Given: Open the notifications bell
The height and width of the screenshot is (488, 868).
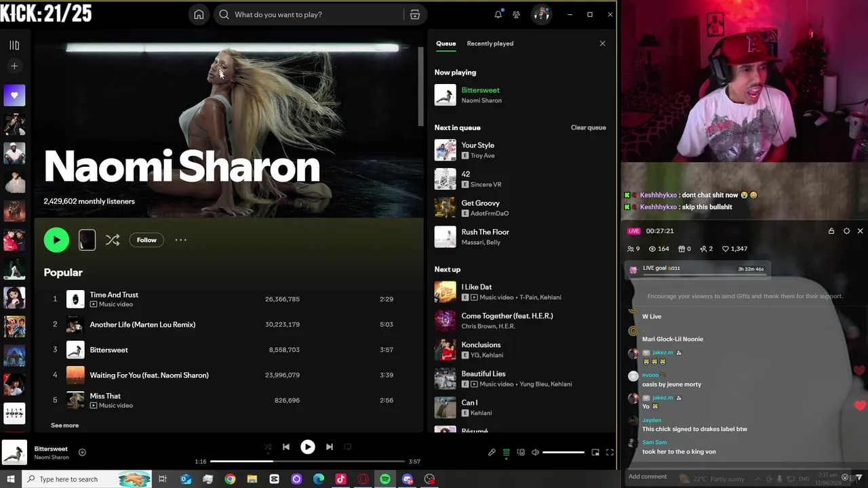Looking at the screenshot, I should pos(498,14).
